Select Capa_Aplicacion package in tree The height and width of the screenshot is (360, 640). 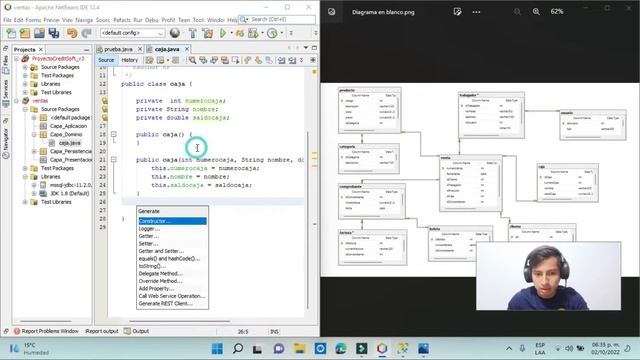pos(64,126)
